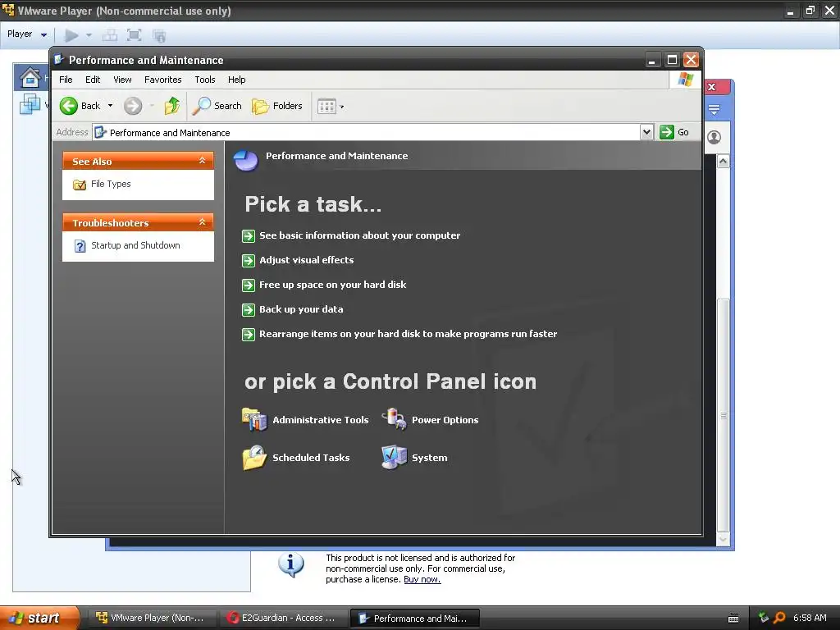The height and width of the screenshot is (630, 840).
Task: Click arrow icon beside Back up your data
Action: [x=248, y=309]
